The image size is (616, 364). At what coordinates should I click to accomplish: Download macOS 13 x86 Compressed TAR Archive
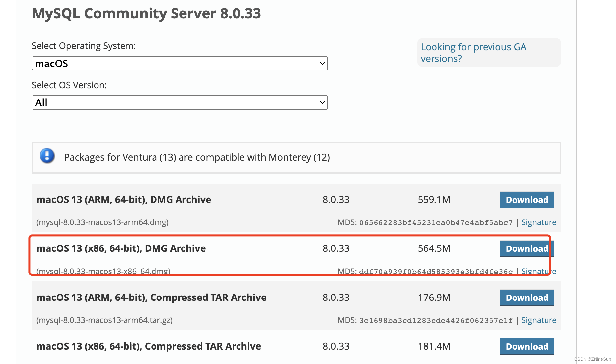pyautogui.click(x=527, y=346)
